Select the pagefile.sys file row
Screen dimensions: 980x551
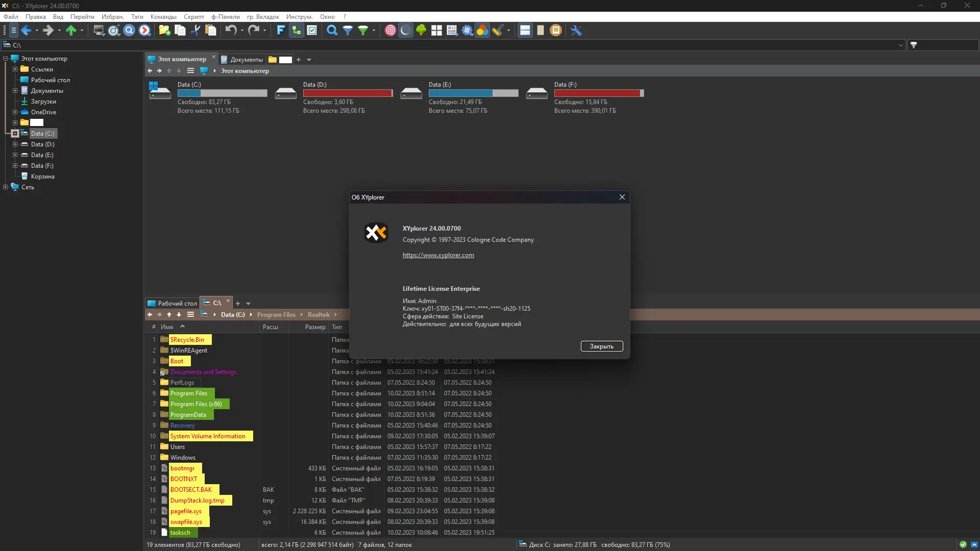click(186, 511)
